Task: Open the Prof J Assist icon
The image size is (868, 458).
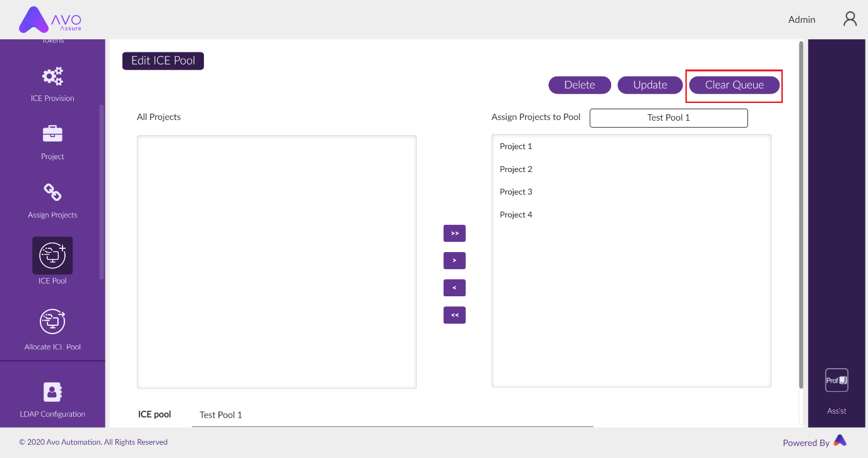Action: [836, 380]
